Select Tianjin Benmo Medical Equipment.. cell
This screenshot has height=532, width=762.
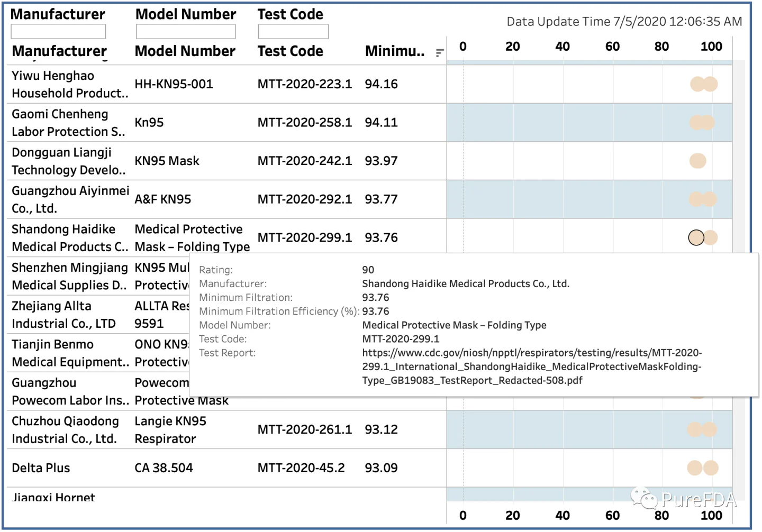pos(70,353)
